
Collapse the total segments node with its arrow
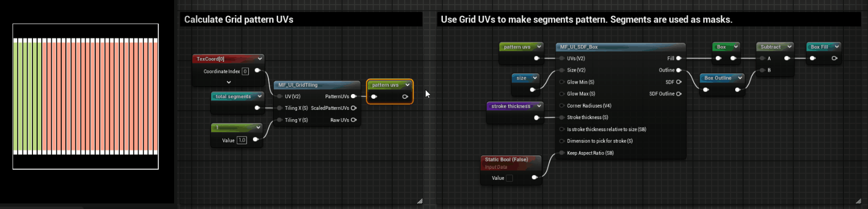coord(259,96)
